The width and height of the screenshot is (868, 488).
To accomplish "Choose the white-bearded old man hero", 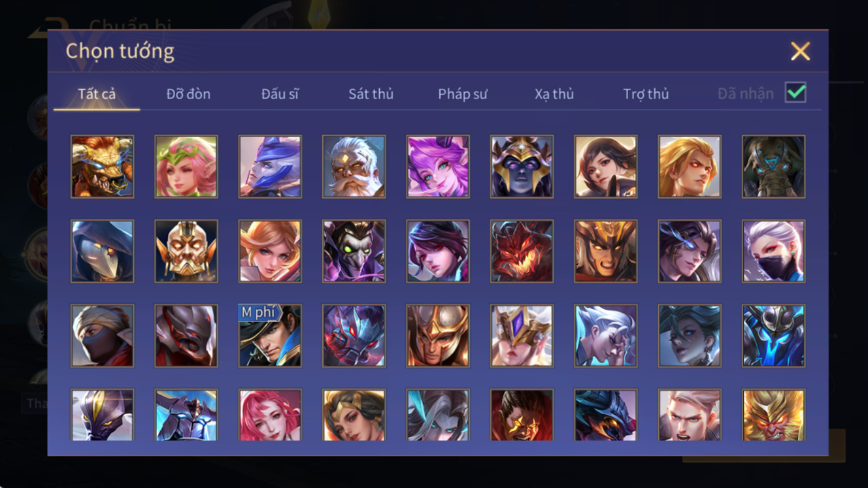I will coord(354,167).
